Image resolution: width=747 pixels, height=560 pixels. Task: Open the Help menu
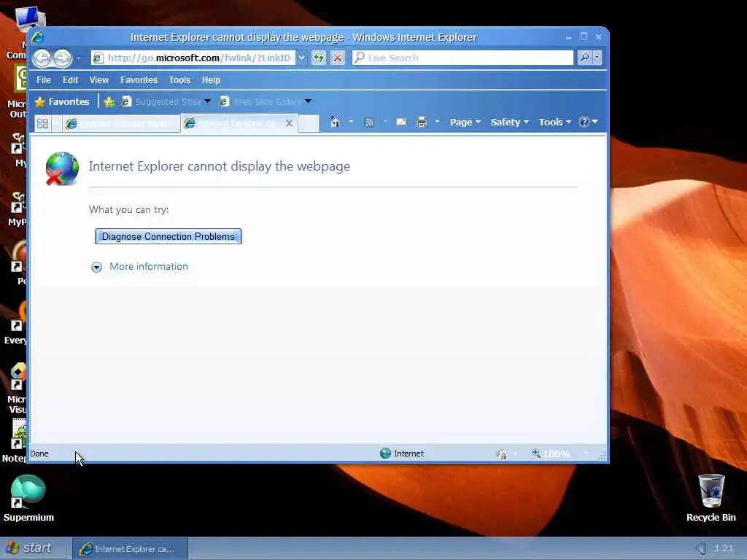click(211, 80)
